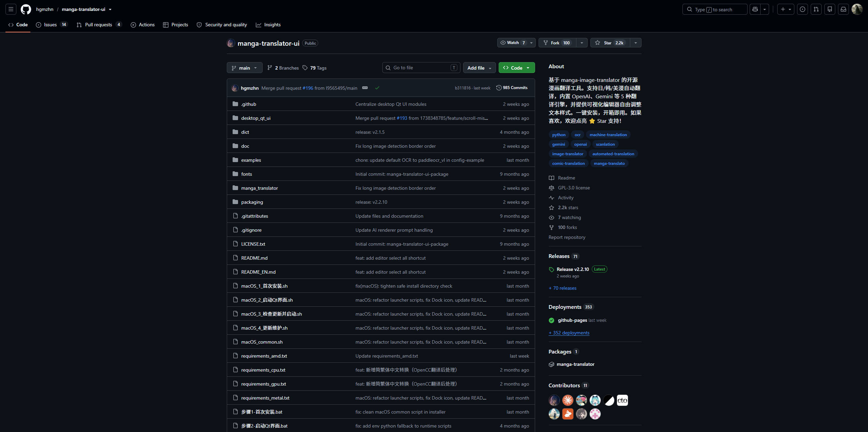Screen dimensions: 868x432
Task: Open user profile avatar menu
Action: (x=857, y=9)
